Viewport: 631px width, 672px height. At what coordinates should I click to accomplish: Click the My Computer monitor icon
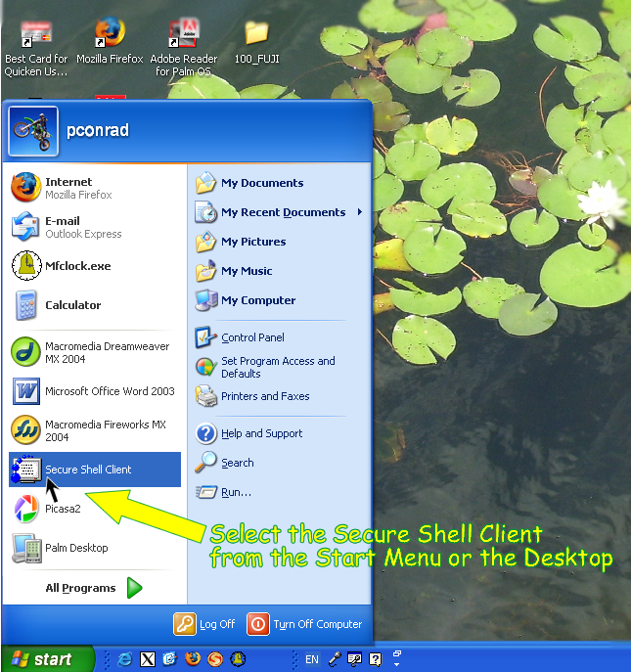(x=206, y=299)
